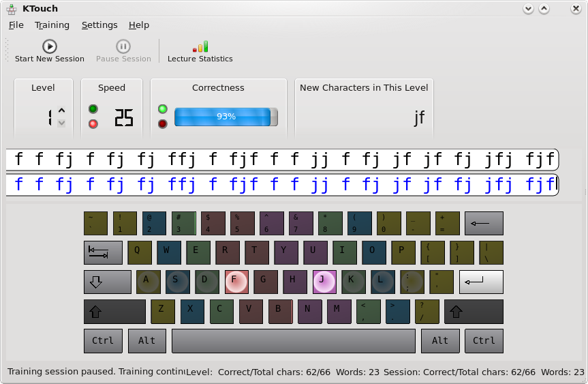Click the highlighted F key
Screen dimensions: 588x384
(x=236, y=282)
